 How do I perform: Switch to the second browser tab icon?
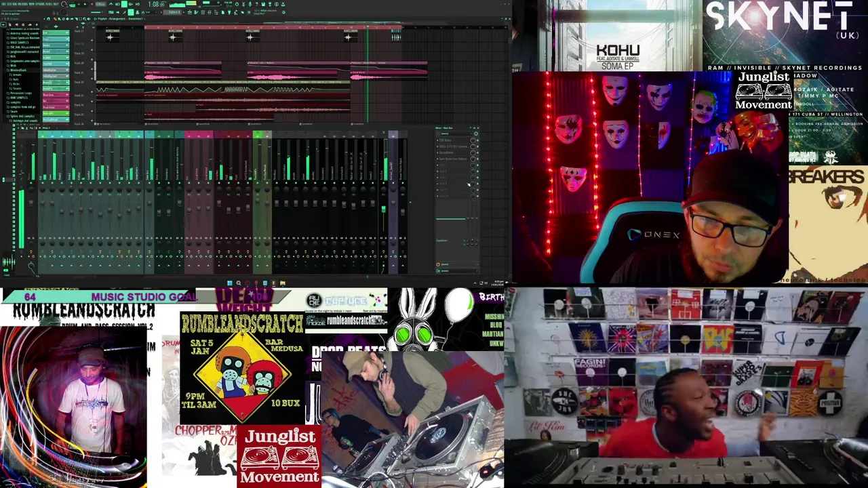(x=9, y=24)
